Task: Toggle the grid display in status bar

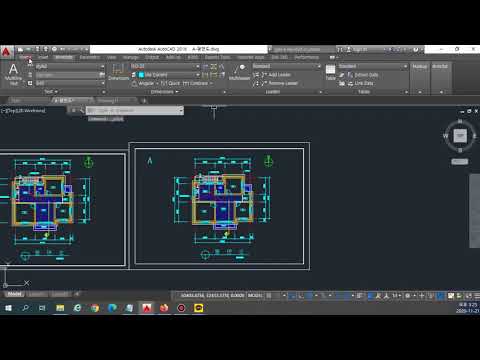Action: point(269,296)
